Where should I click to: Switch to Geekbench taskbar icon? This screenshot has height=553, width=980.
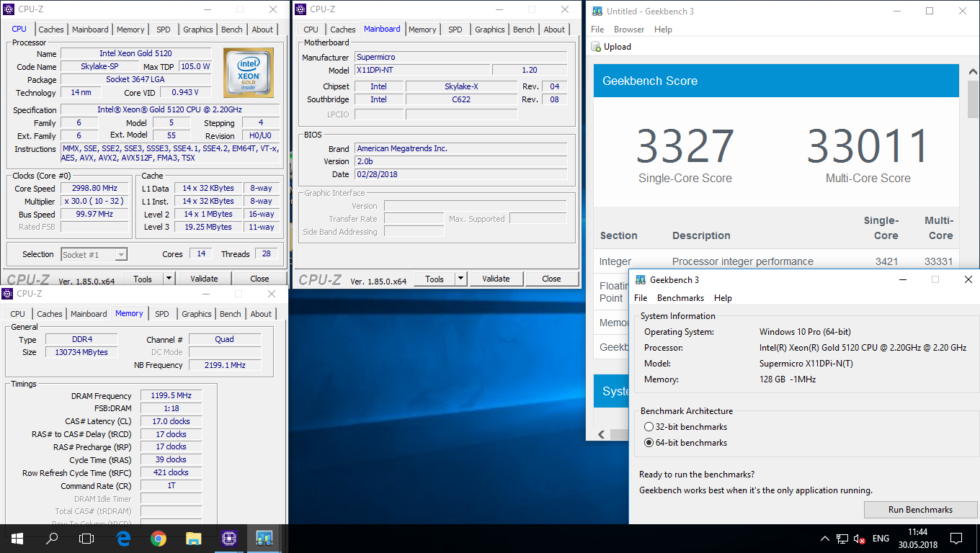coord(264,538)
